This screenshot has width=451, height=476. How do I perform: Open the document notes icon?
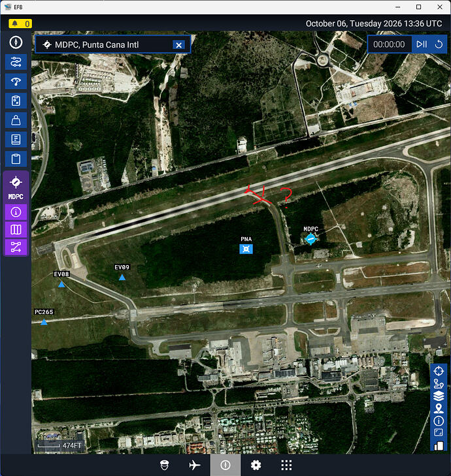click(x=16, y=140)
